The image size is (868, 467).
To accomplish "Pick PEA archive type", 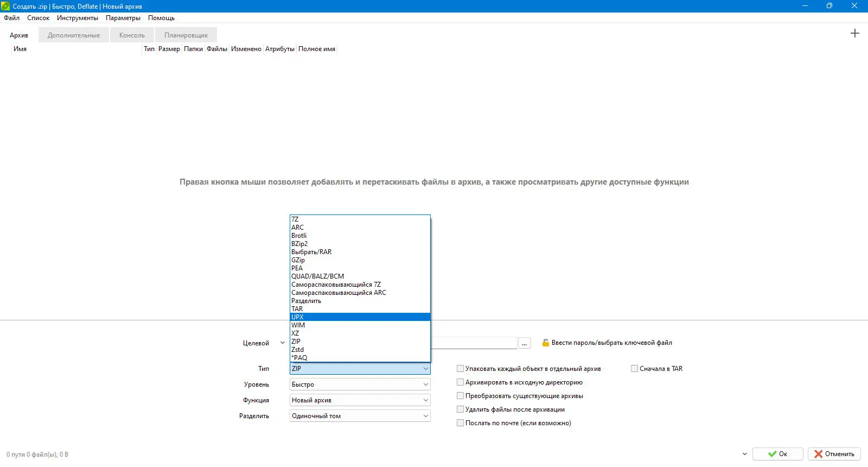I will coord(360,268).
